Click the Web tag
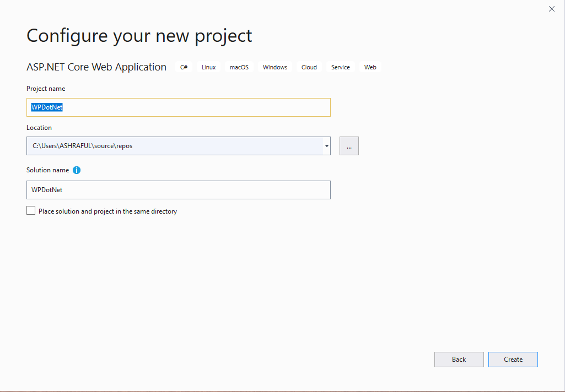 click(370, 67)
